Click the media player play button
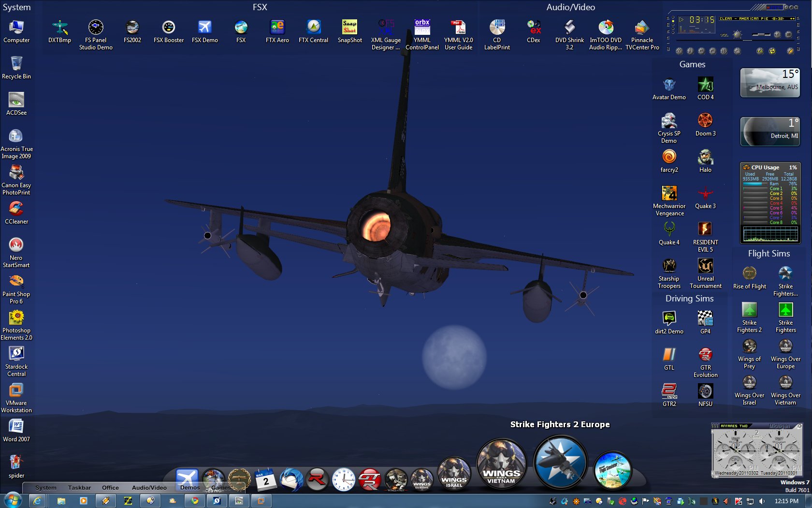Image resolution: width=812 pixels, height=508 pixels. tap(690, 51)
